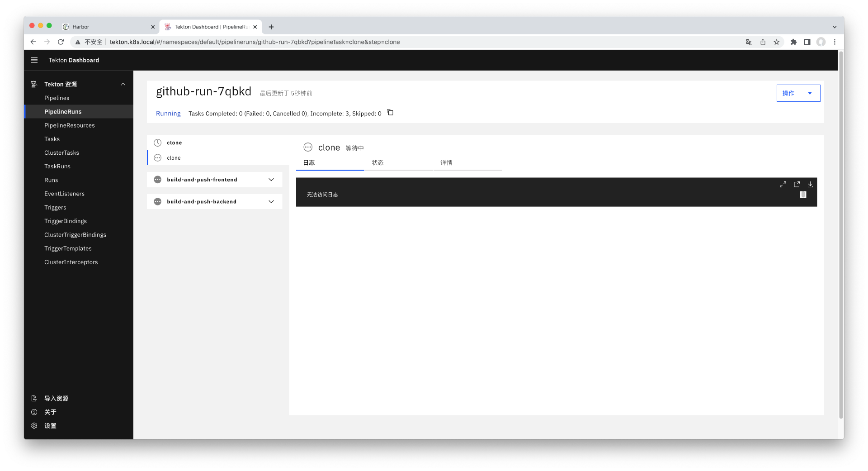Bookmark this page with star
868x471 pixels.
click(777, 42)
